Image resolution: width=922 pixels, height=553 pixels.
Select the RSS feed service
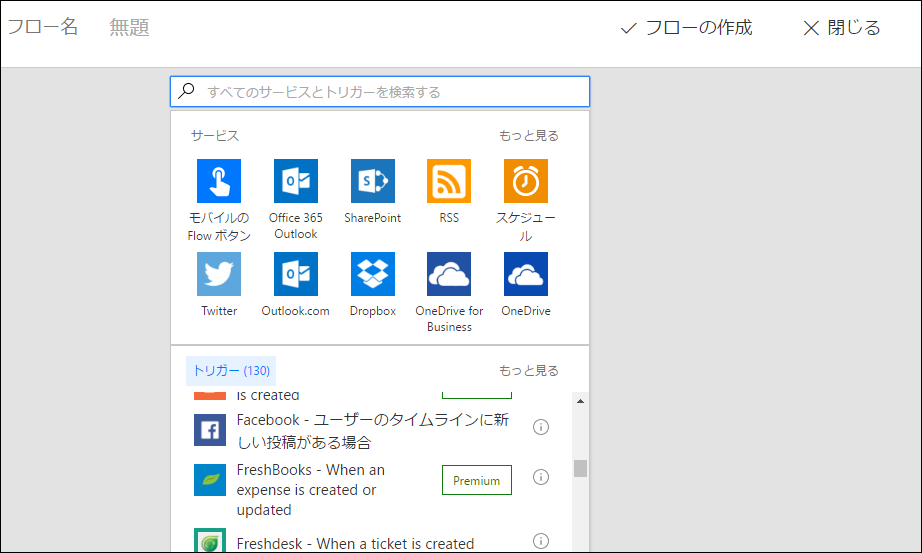(449, 181)
